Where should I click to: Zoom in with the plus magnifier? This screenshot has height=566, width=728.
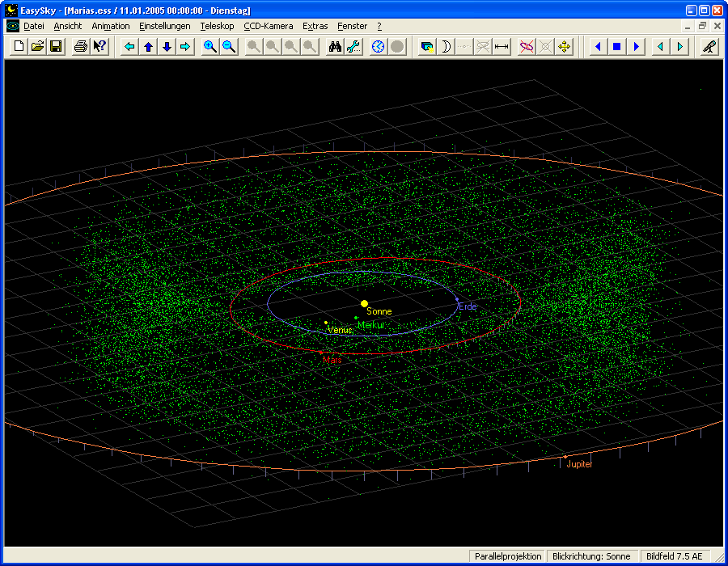point(210,47)
